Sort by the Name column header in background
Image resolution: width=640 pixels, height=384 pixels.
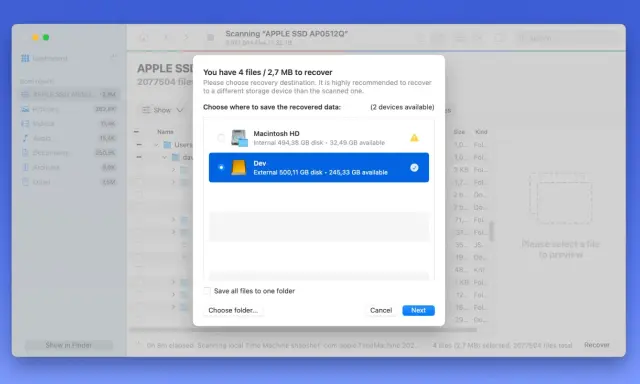(x=165, y=132)
